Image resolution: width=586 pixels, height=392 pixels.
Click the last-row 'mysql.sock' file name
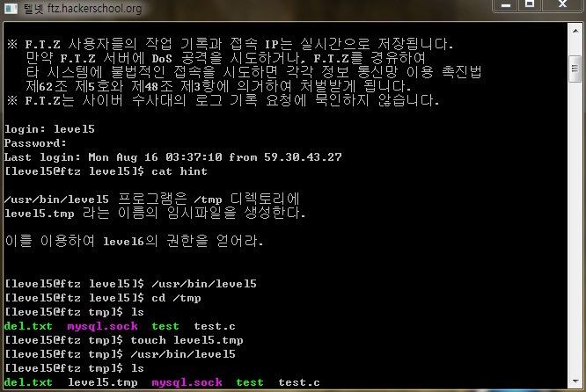(x=187, y=382)
